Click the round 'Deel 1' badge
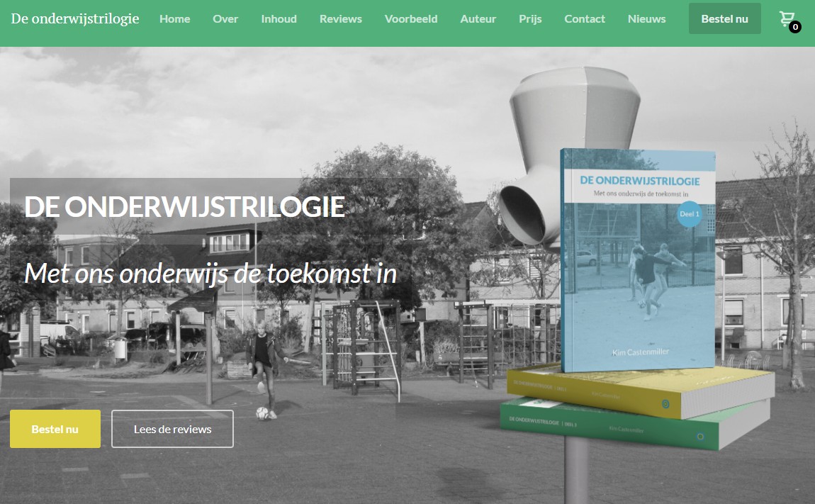The width and height of the screenshot is (815, 504). coord(689,213)
